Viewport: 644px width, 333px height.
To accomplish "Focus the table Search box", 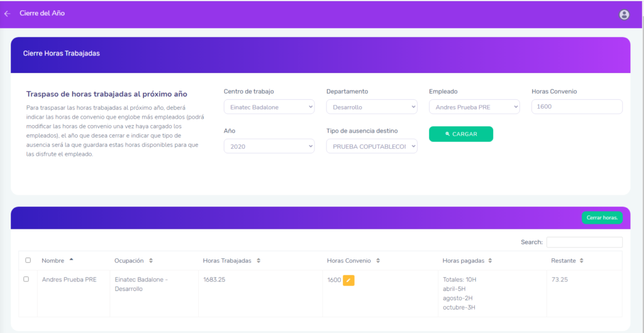I will [584, 243].
